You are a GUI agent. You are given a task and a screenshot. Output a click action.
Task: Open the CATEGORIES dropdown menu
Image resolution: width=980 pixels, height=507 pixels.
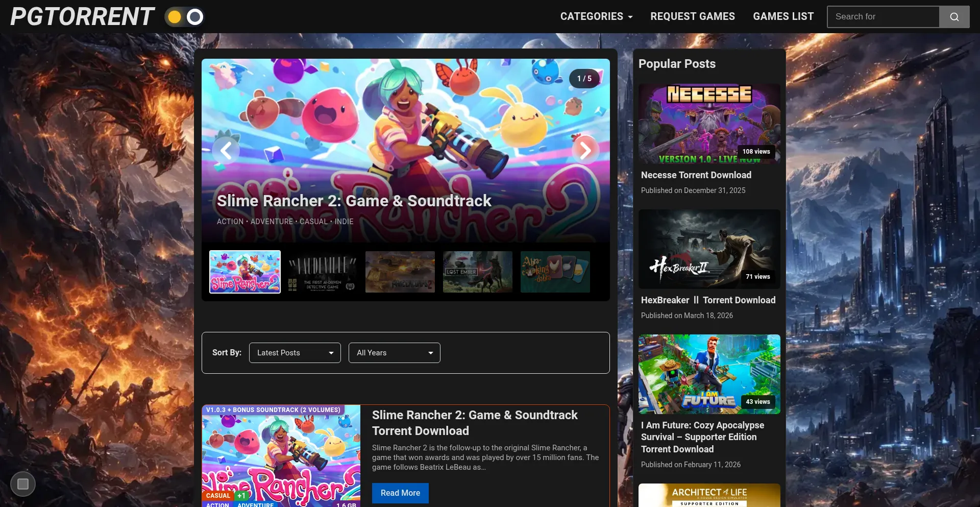[596, 16]
